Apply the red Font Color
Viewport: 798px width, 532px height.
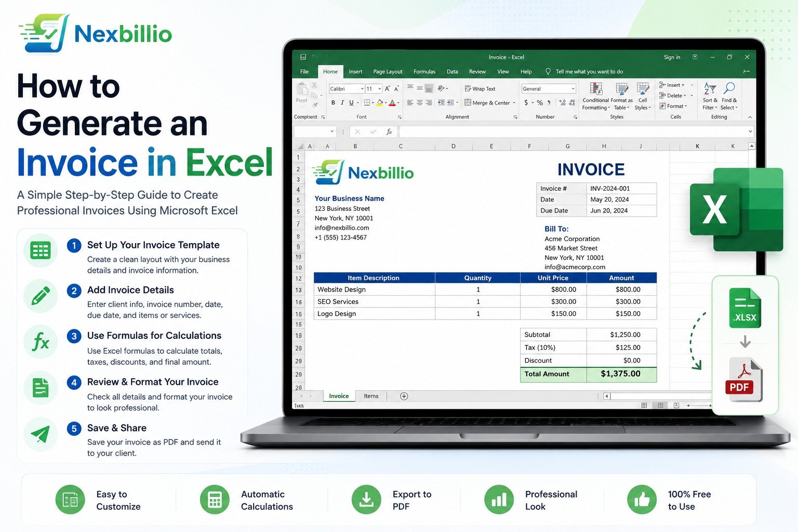(392, 103)
